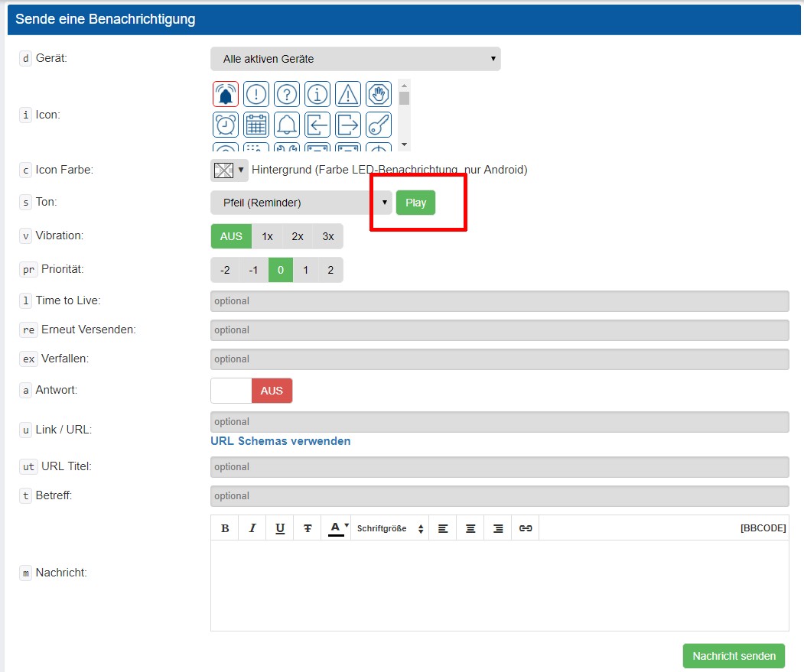Click the Nachricht senden button
The height and width of the screenshot is (672, 804).
pyautogui.click(x=733, y=656)
